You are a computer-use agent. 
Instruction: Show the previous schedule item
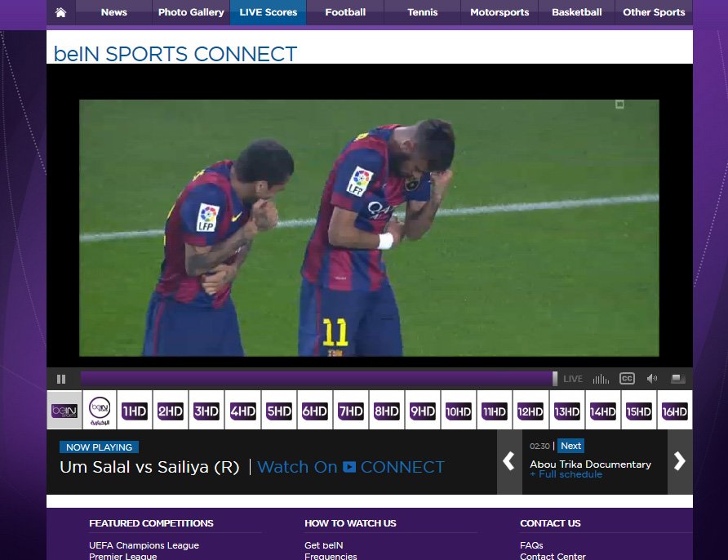(509, 461)
